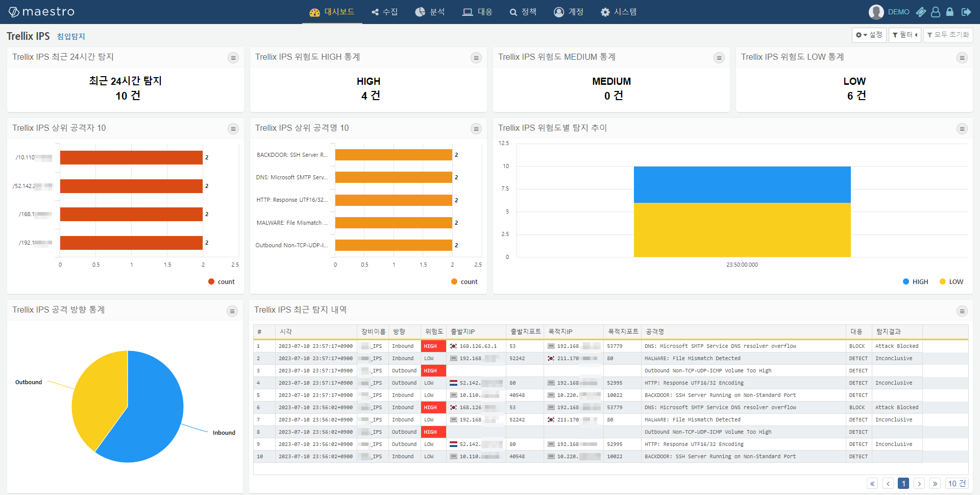Viewport: 980px width, 495px height.
Task: Go to first page of table
Action: click(872, 483)
